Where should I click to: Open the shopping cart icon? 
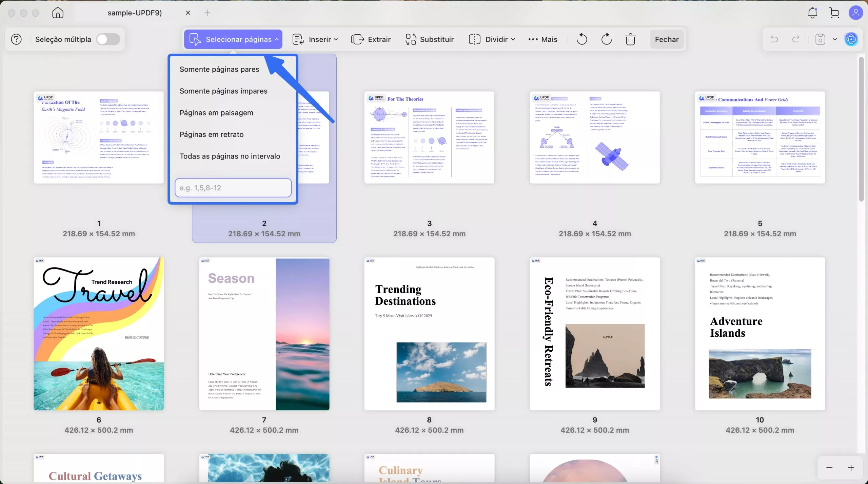834,13
